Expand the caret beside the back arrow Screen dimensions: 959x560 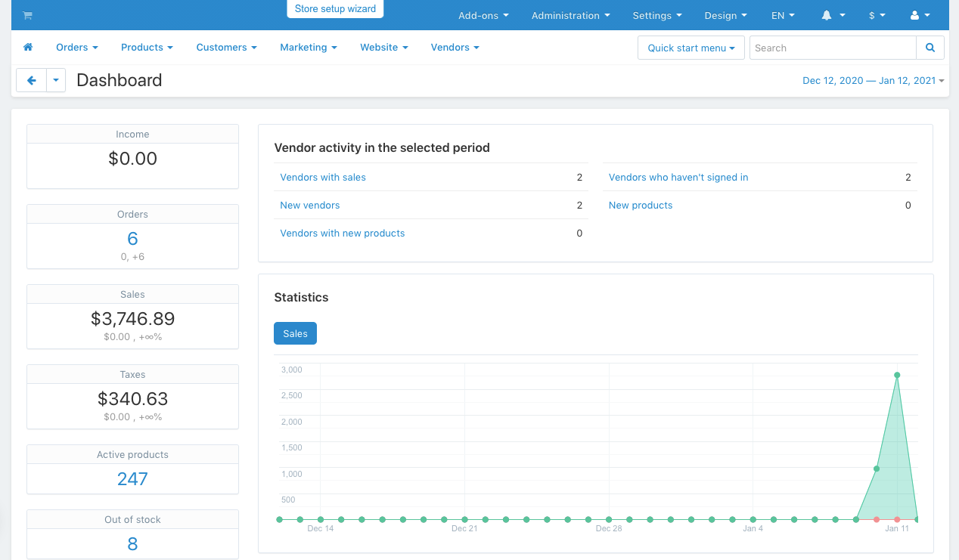coord(56,80)
